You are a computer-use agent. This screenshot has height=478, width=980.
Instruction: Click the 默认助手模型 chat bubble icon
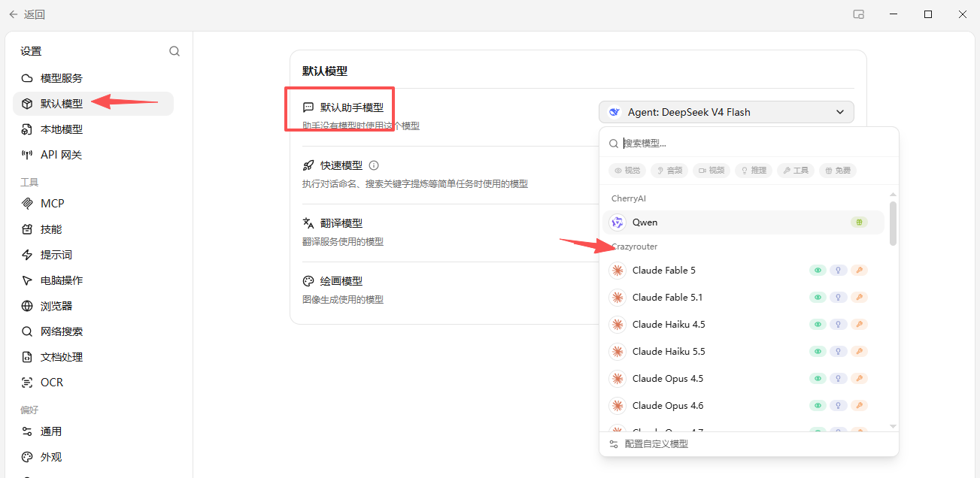click(x=308, y=107)
